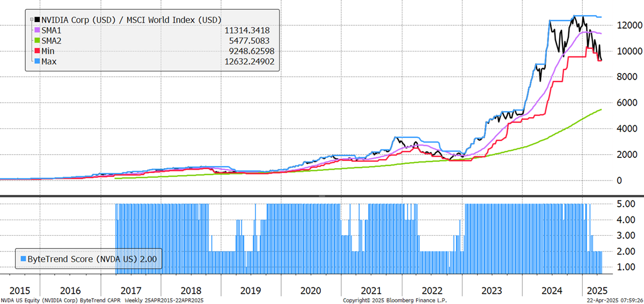This screenshot has width=644, height=304.
Task: Click the 2017 year label on time axis
Action: 130,290
